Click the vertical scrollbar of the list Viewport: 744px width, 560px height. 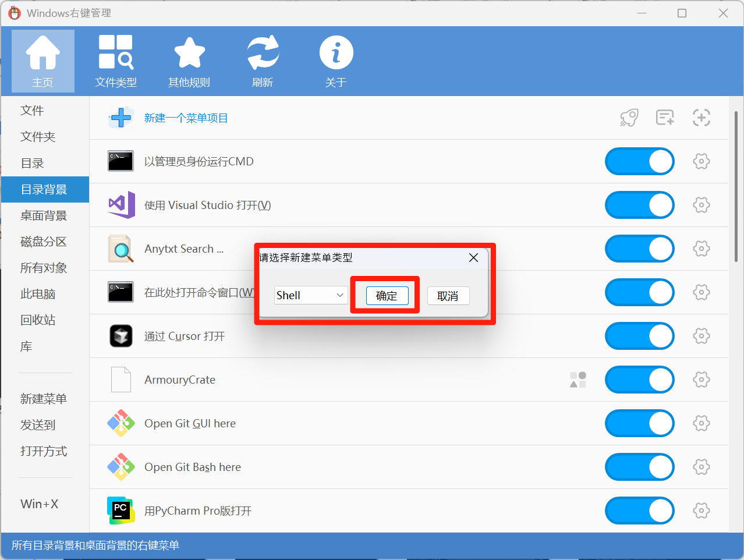[x=736, y=186]
